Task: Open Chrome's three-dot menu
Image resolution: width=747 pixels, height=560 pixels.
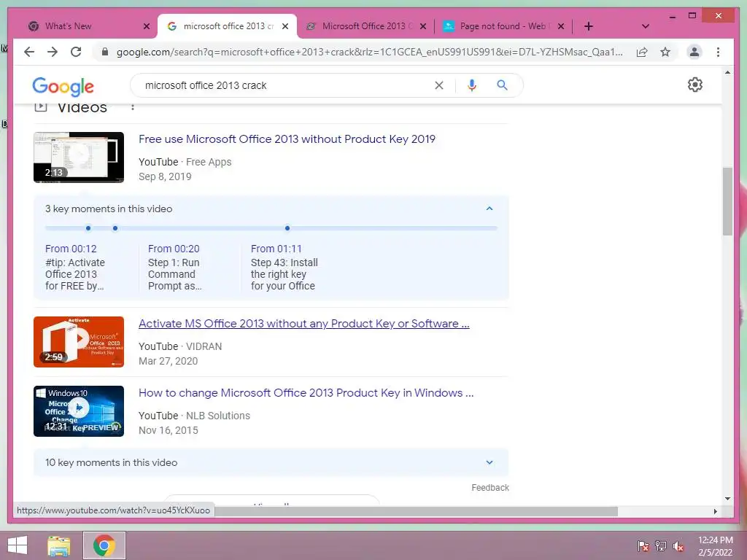Action: (x=718, y=52)
